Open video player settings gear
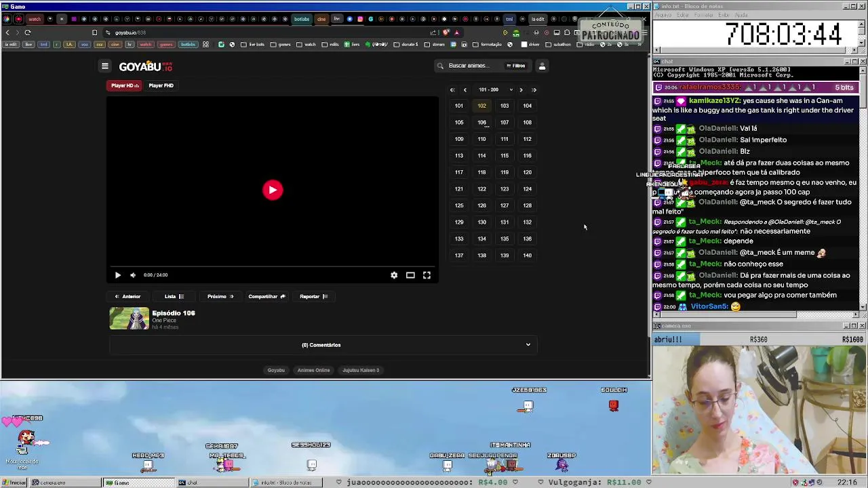Screen dimensions: 868x488 point(394,275)
